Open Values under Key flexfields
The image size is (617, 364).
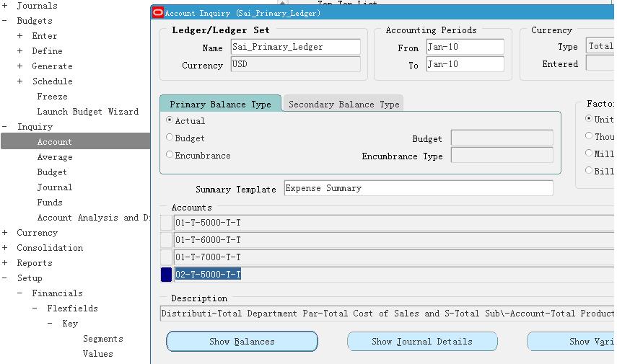click(x=98, y=353)
